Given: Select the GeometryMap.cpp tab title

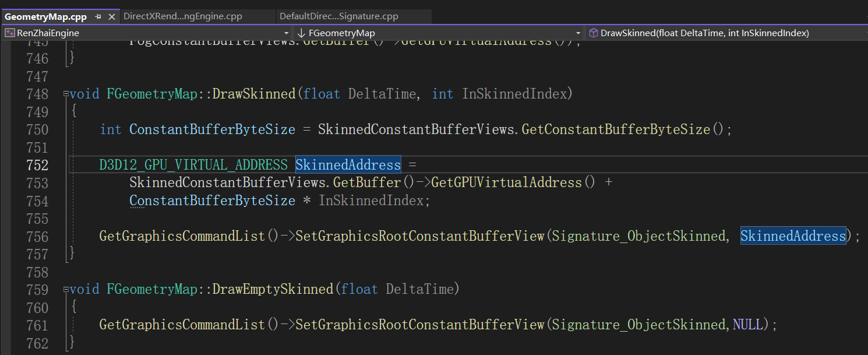Looking at the screenshot, I should (45, 16).
